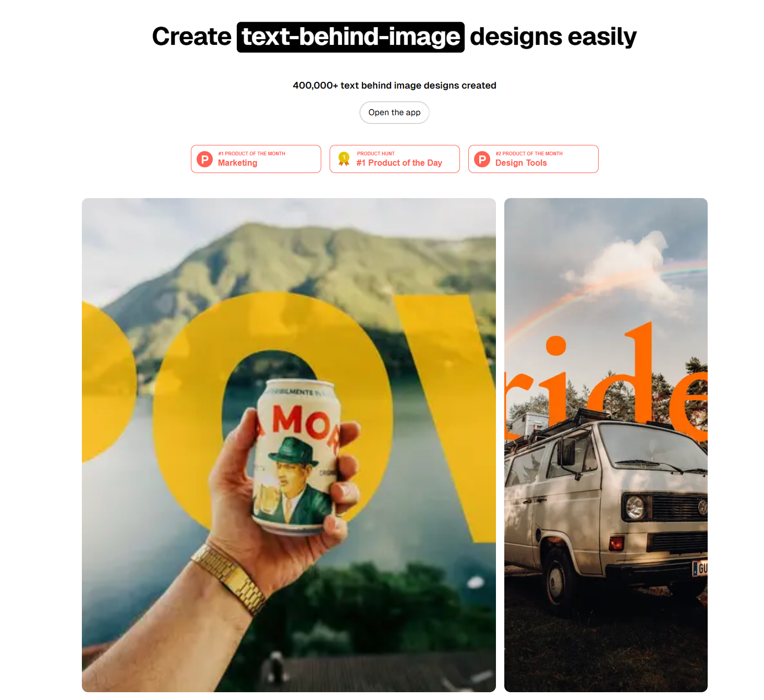
Task: Click the Marketing label text
Action: [x=237, y=163]
